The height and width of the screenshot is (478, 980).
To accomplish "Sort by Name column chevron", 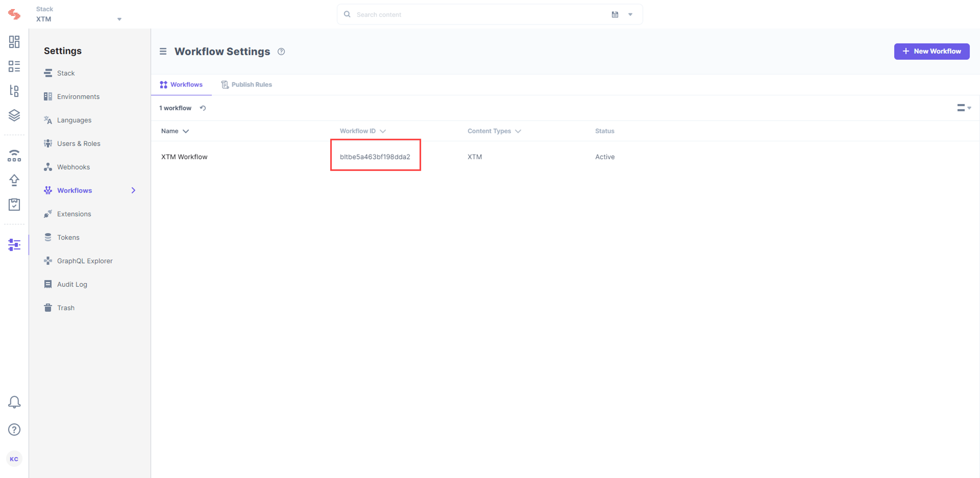I will click(x=186, y=131).
